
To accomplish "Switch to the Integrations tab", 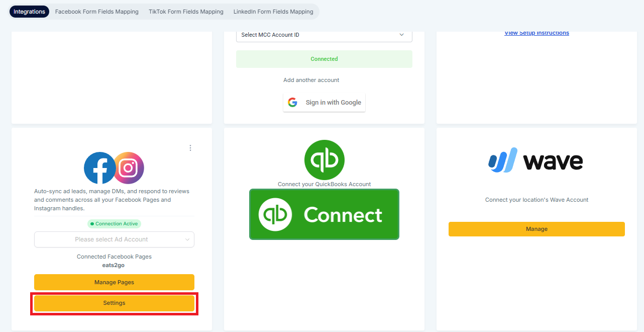I will (x=29, y=12).
